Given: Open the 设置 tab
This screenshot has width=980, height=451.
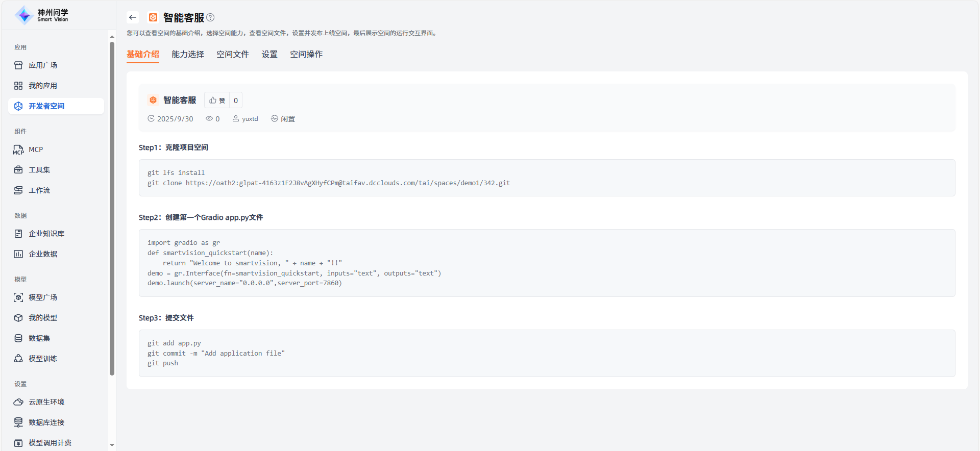Looking at the screenshot, I should tap(269, 54).
